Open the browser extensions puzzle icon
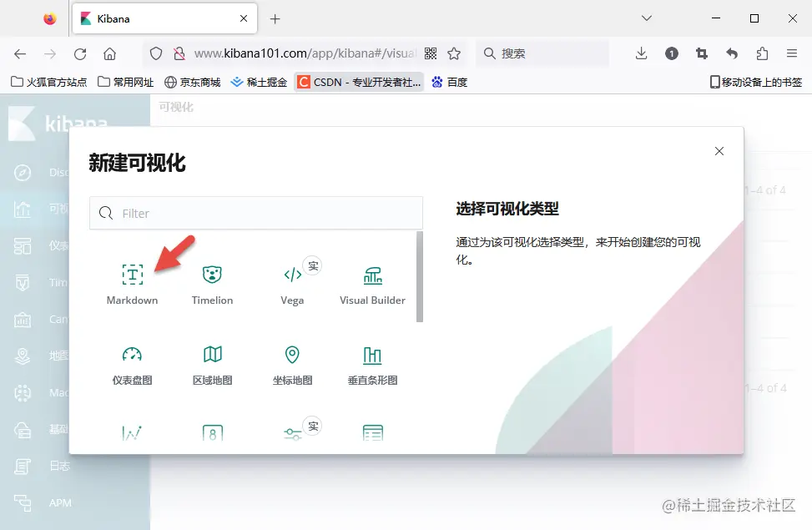The image size is (812, 530). pos(762,53)
